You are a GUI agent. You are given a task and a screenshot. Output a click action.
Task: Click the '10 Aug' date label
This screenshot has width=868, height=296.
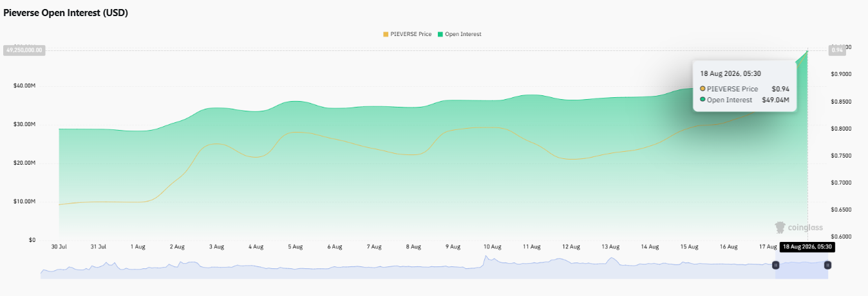tap(492, 246)
